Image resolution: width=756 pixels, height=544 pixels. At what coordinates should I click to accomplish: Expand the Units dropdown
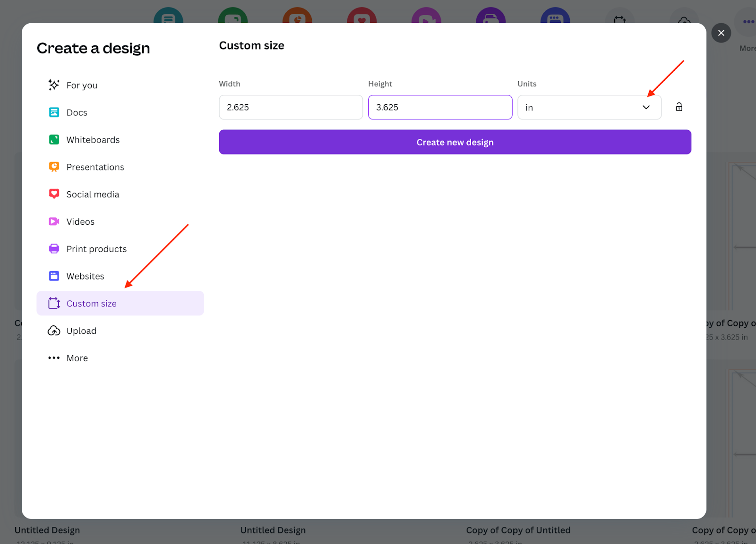pos(589,107)
